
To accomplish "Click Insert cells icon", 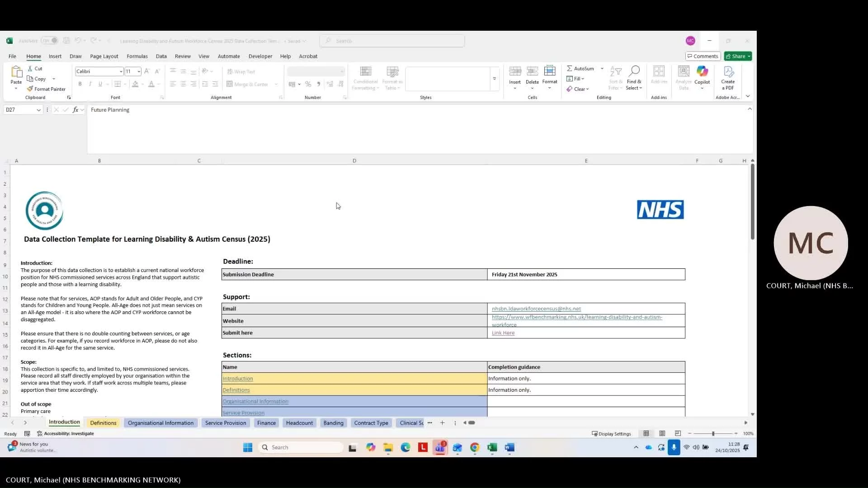I will (x=514, y=72).
